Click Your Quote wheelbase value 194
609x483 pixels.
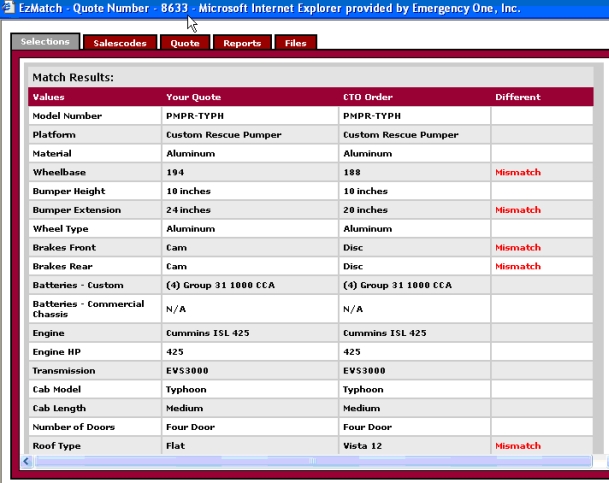point(175,172)
